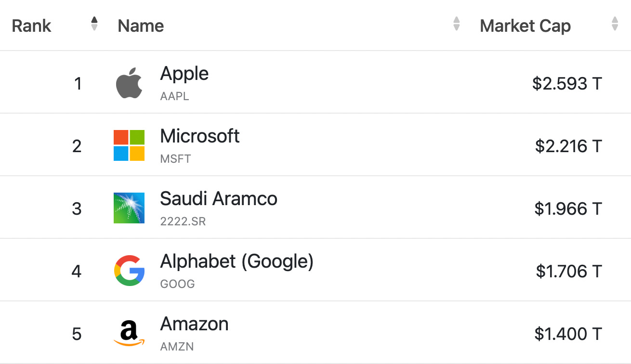The image size is (631, 364).
Task: Sort by Rank using its sort arrows
Action: (x=94, y=24)
